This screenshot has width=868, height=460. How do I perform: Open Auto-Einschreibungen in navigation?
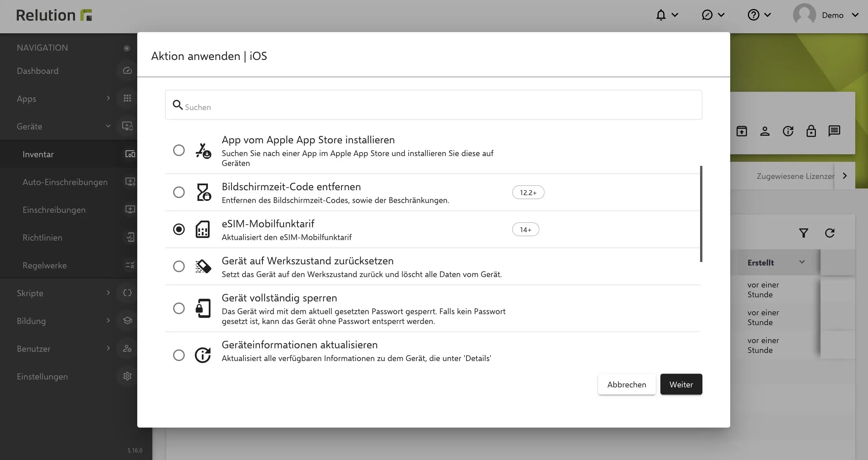pos(65,182)
